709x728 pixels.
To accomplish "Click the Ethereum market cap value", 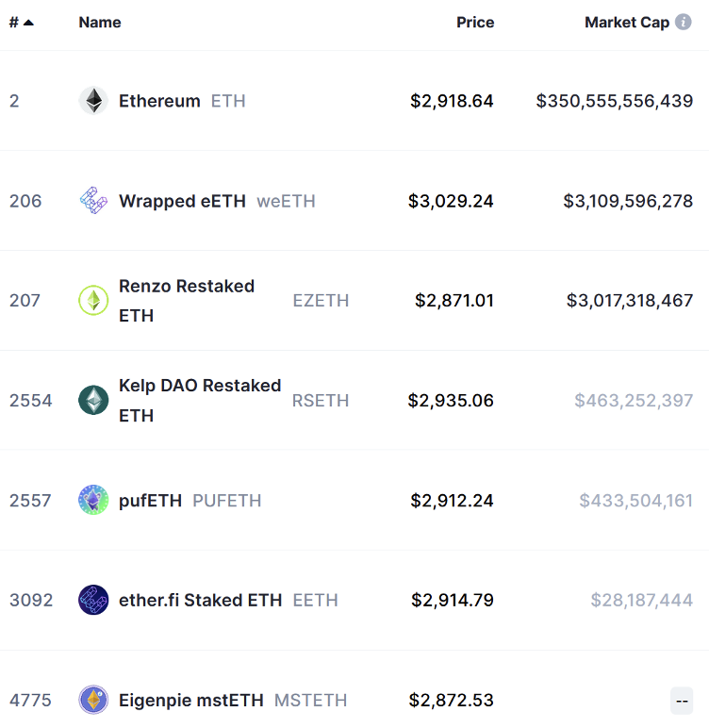I will [x=615, y=101].
